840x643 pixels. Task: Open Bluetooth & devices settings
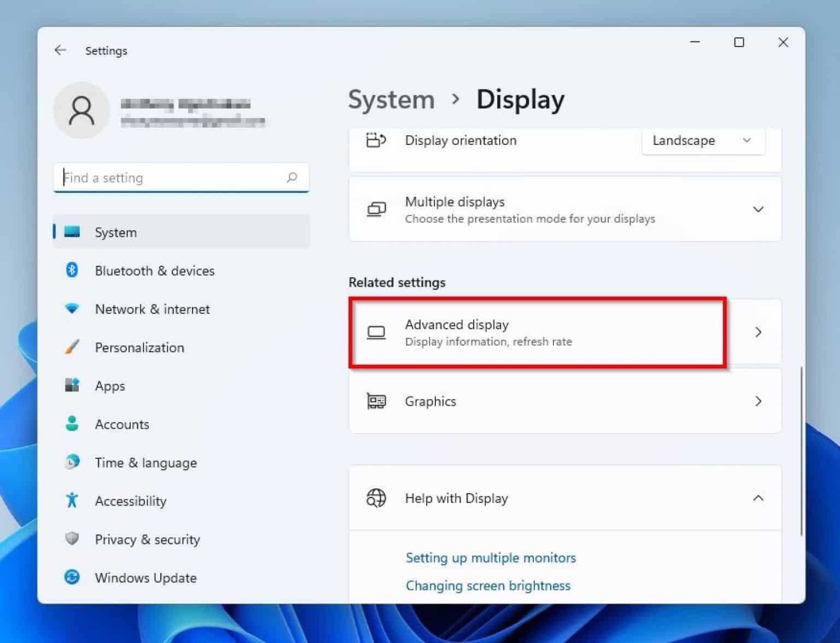click(181, 270)
